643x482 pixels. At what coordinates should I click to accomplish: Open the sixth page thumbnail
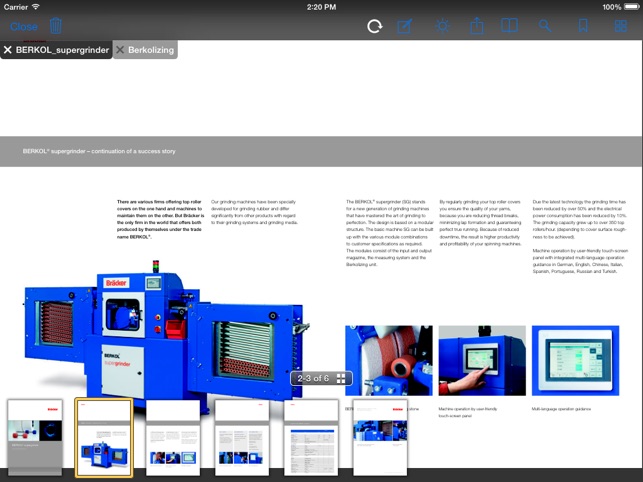click(x=380, y=437)
